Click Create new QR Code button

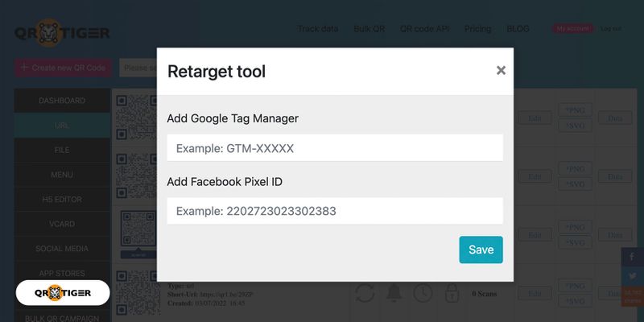point(63,68)
